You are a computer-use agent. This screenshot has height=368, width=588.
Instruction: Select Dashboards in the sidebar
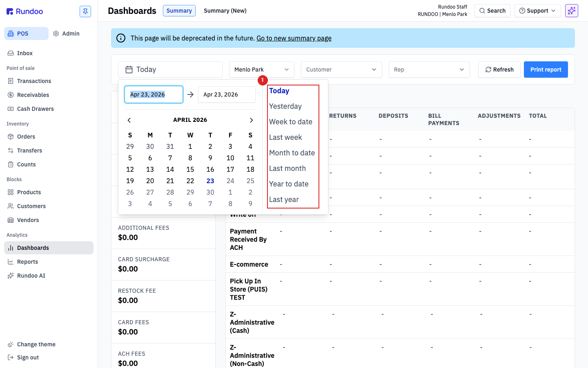tap(49, 248)
